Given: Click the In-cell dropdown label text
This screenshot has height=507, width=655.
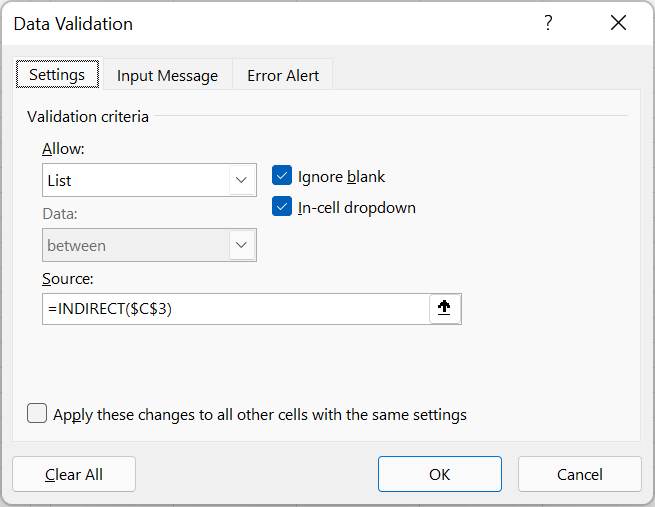Looking at the screenshot, I should [357, 208].
